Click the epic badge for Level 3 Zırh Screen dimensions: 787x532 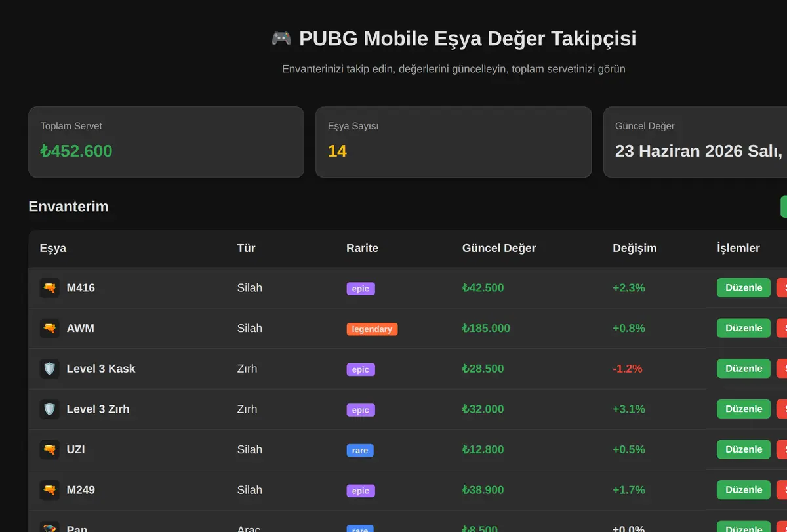(x=361, y=410)
